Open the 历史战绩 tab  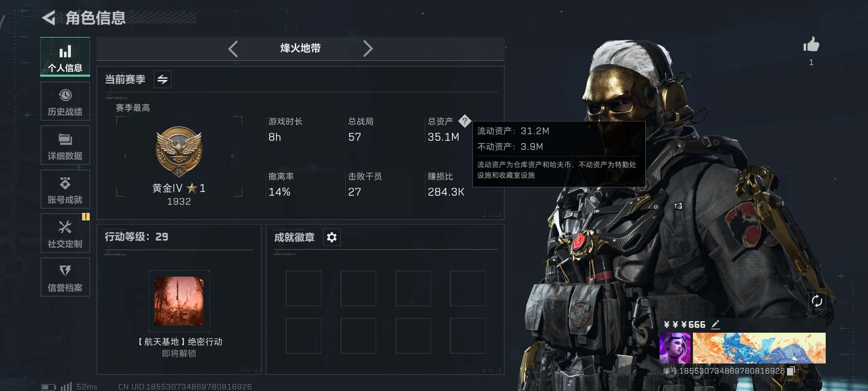pos(65,101)
